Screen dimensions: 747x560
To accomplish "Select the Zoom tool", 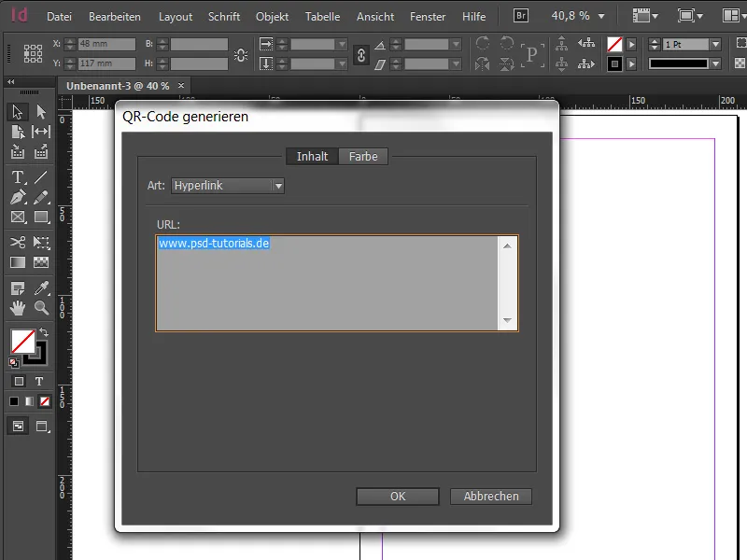I will tap(41, 309).
